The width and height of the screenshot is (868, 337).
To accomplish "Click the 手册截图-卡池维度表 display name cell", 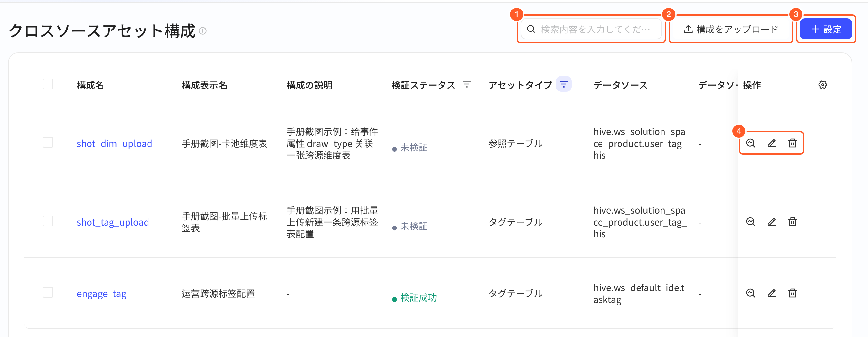I will click(225, 144).
